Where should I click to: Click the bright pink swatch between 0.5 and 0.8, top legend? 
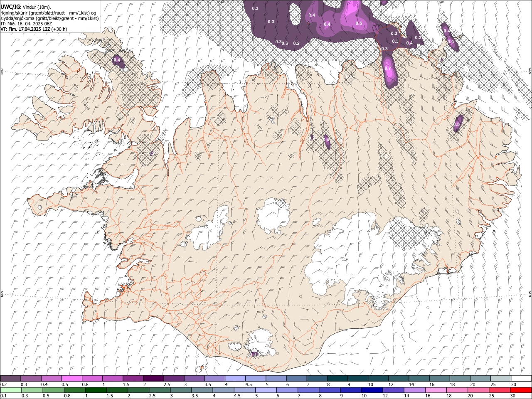click(71, 379)
